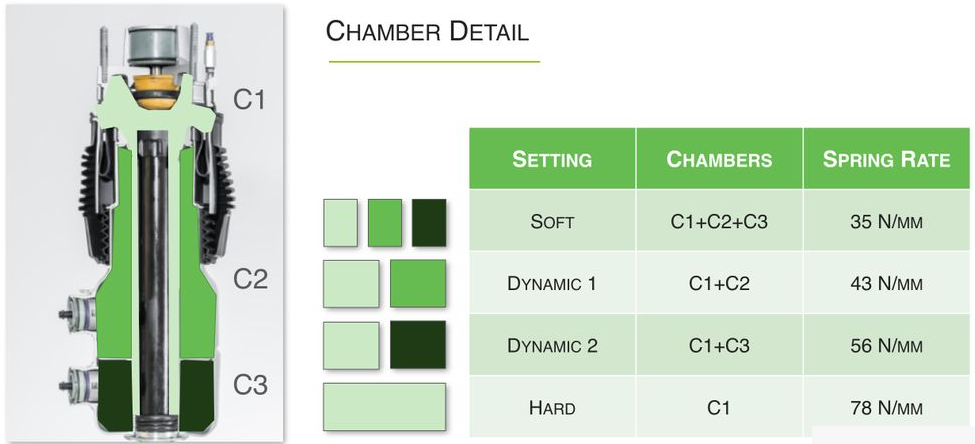Click the medium green swatch in the Soft row
The image size is (975, 444).
pyautogui.click(x=385, y=223)
